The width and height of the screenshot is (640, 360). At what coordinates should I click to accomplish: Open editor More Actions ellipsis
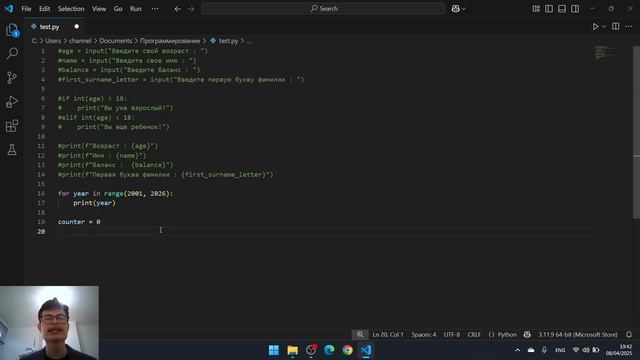tap(629, 27)
